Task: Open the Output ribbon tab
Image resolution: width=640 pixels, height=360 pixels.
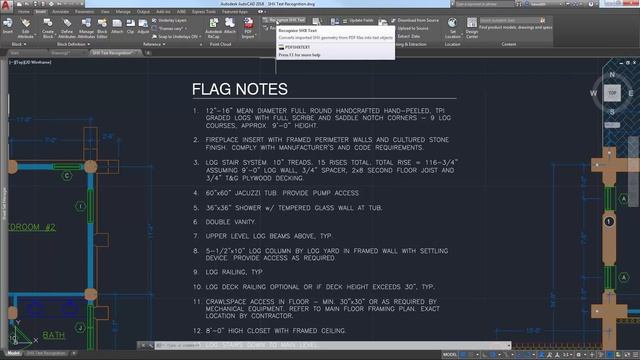Action: [143, 12]
